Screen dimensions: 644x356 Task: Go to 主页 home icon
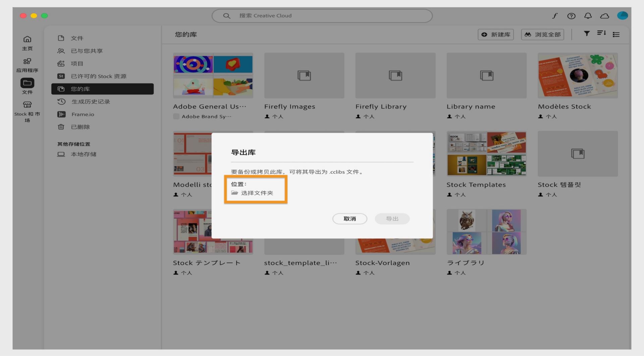(28, 43)
